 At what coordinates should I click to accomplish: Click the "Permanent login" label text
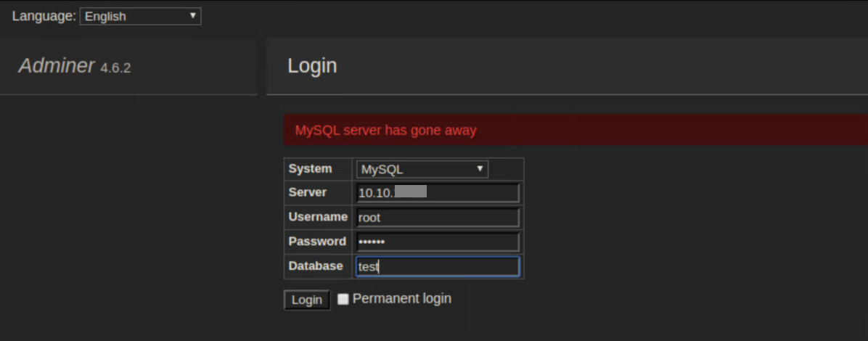click(401, 298)
